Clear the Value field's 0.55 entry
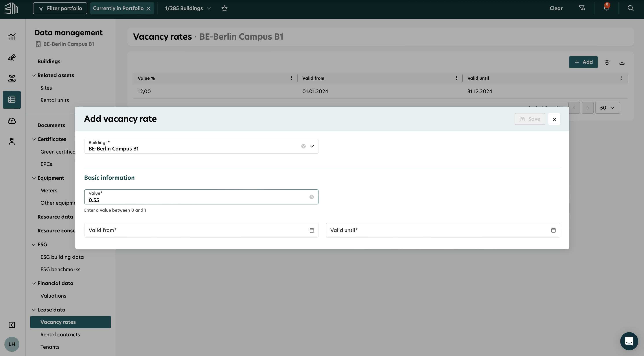644x356 pixels. click(311, 197)
